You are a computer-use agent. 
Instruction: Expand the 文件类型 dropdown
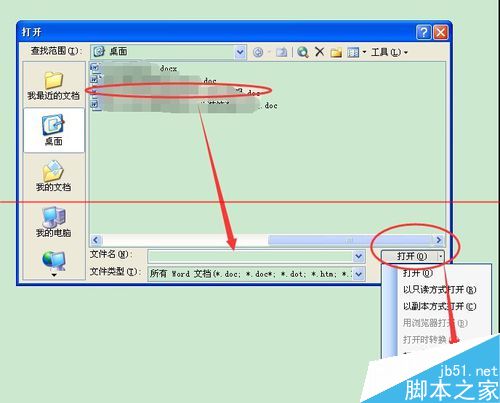coord(359,274)
